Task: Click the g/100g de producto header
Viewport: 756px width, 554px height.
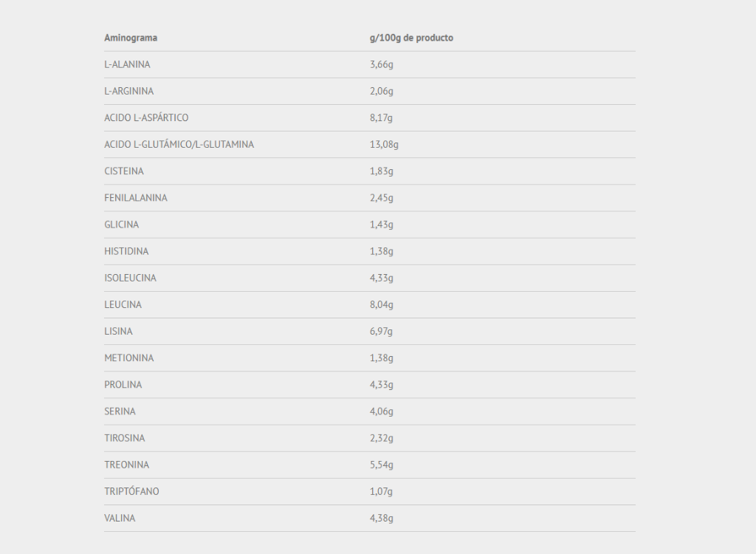Action: pos(411,38)
